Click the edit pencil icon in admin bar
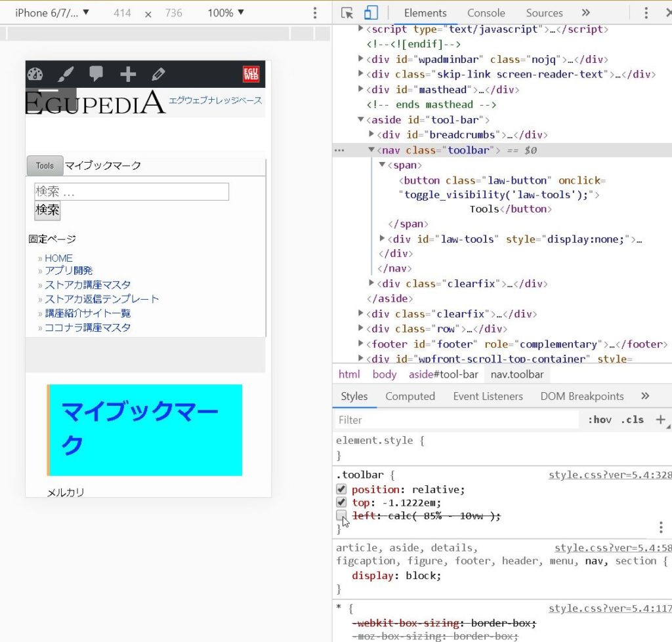 [158, 74]
